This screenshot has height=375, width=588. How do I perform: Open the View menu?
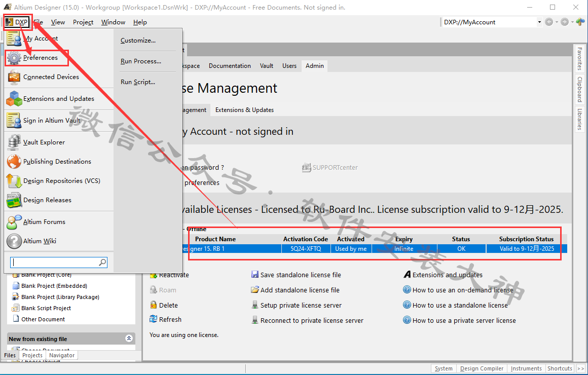point(58,22)
